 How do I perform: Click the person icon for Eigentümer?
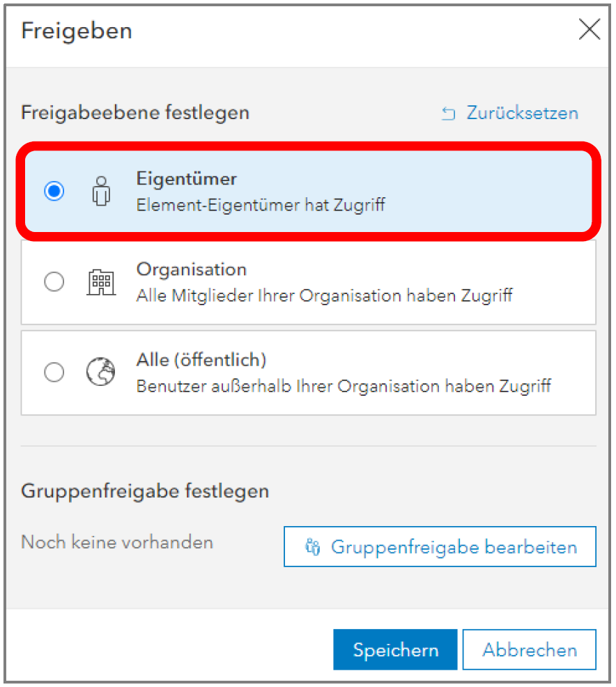point(101,191)
